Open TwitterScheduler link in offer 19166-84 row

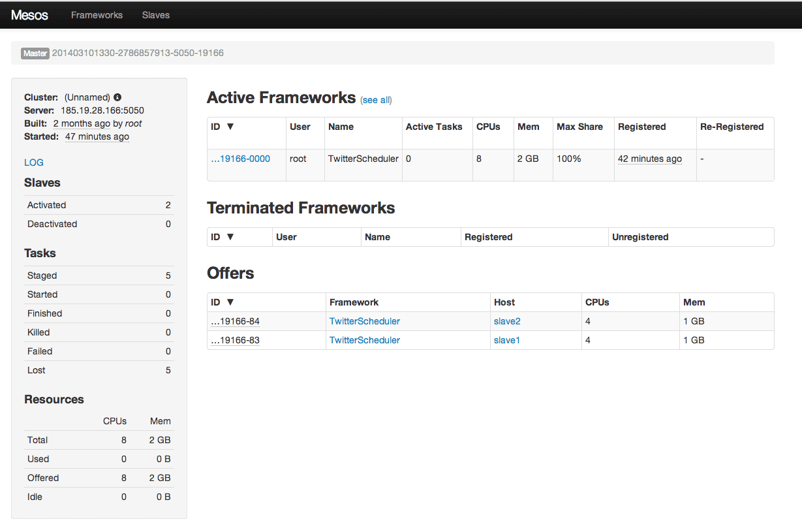pyautogui.click(x=364, y=321)
